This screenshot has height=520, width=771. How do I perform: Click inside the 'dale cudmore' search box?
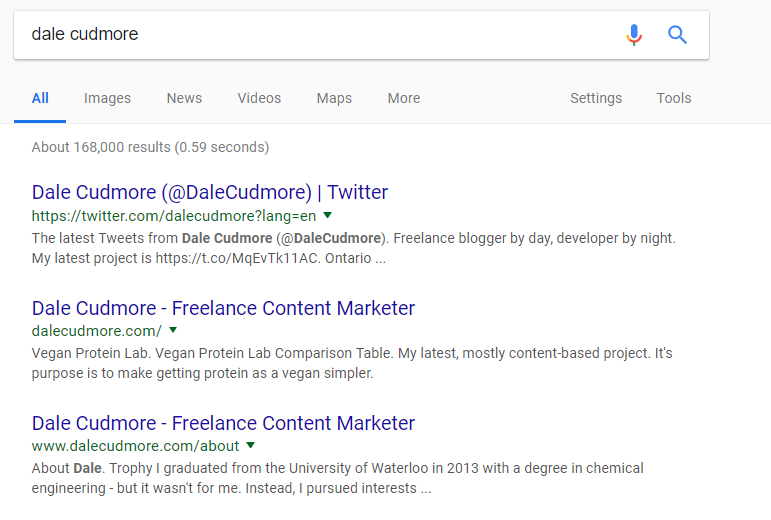(315, 35)
